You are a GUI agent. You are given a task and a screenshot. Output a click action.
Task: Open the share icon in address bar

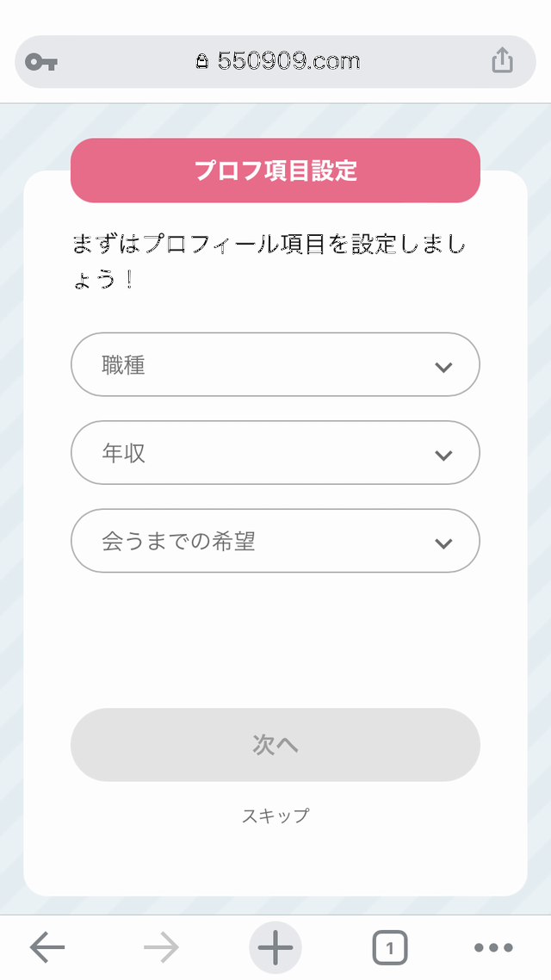click(x=502, y=61)
